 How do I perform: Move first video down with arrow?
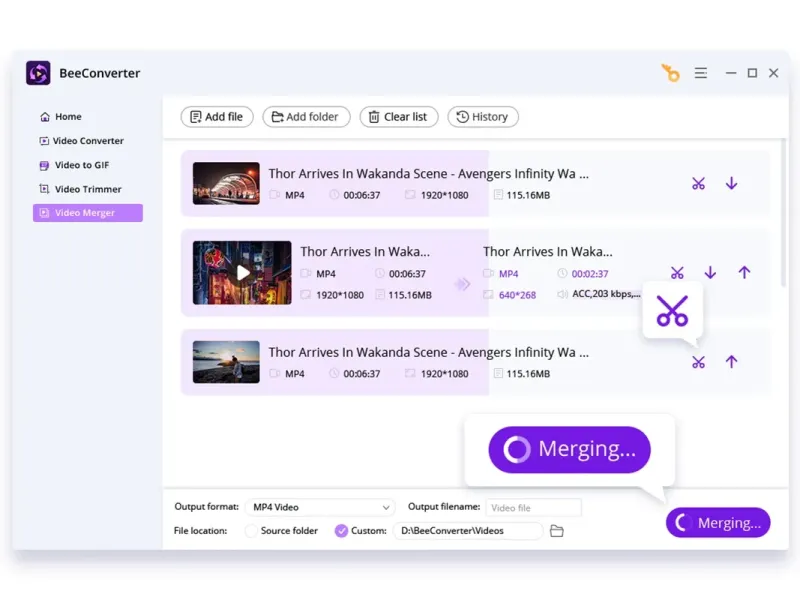(x=732, y=184)
